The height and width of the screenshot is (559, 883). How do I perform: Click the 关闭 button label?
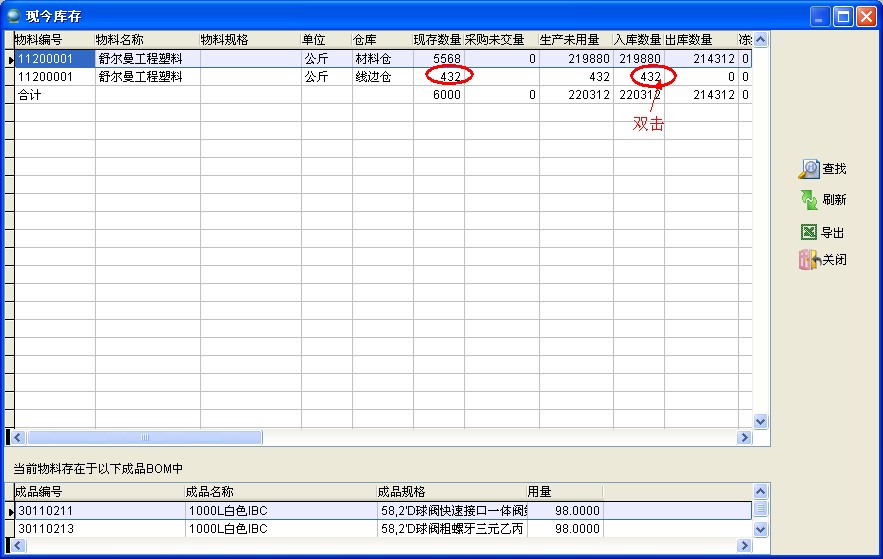(x=834, y=260)
